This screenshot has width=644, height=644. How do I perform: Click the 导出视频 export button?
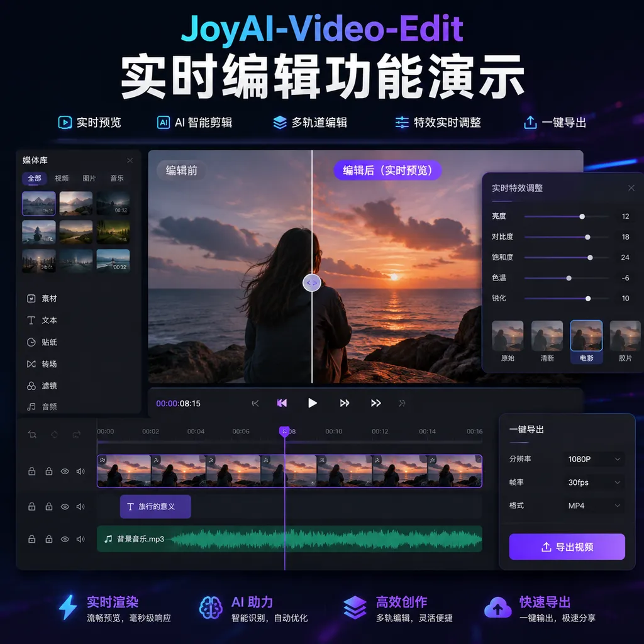[567, 547]
